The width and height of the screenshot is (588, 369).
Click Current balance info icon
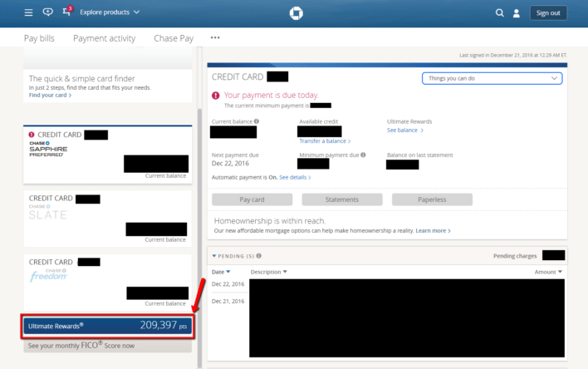tap(257, 121)
